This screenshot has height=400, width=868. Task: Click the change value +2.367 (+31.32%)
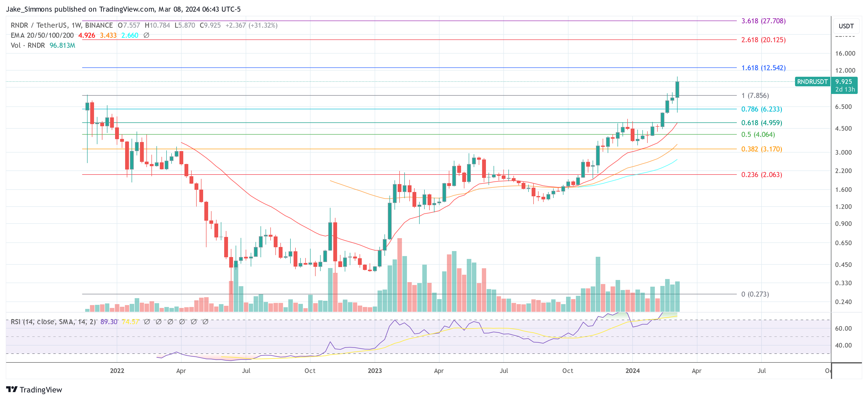pos(251,25)
